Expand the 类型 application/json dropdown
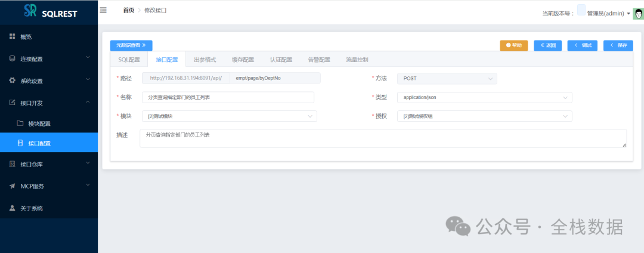The image size is (644, 253). pos(484,97)
